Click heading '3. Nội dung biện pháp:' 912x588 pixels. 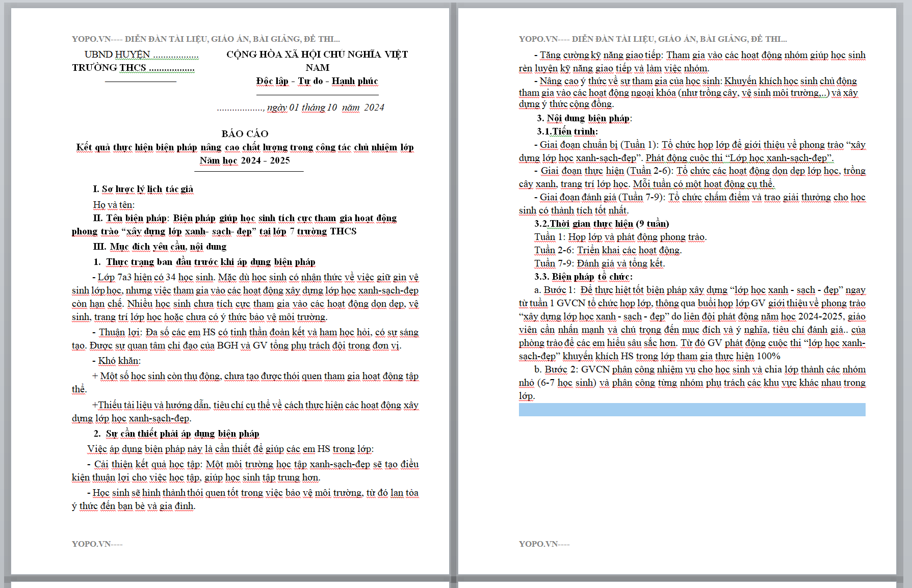584,118
